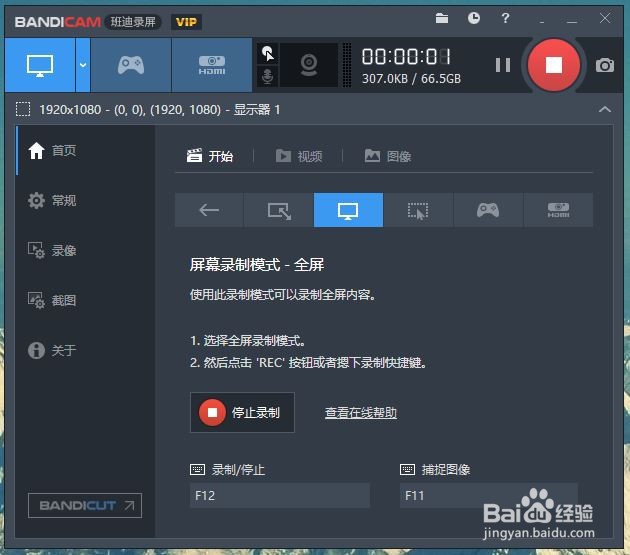Click the 录制/停止 hotkey field F12
Image resolution: width=630 pixels, height=555 pixels.
click(280, 496)
